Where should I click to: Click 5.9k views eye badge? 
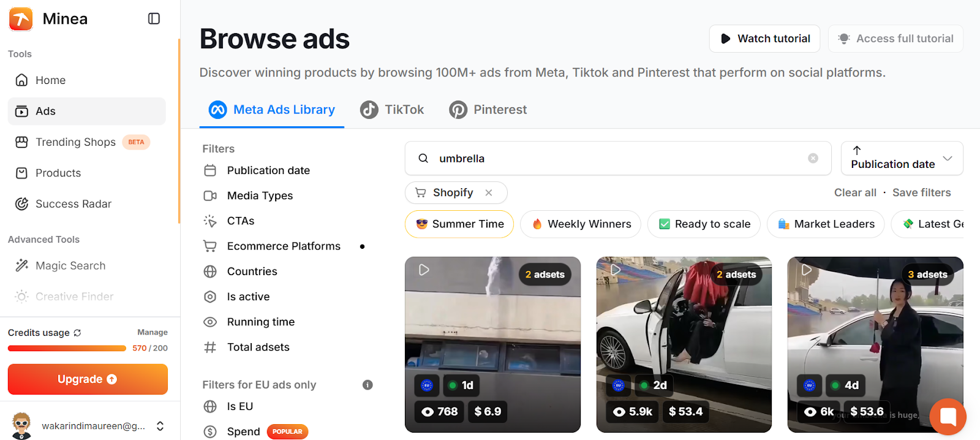633,411
